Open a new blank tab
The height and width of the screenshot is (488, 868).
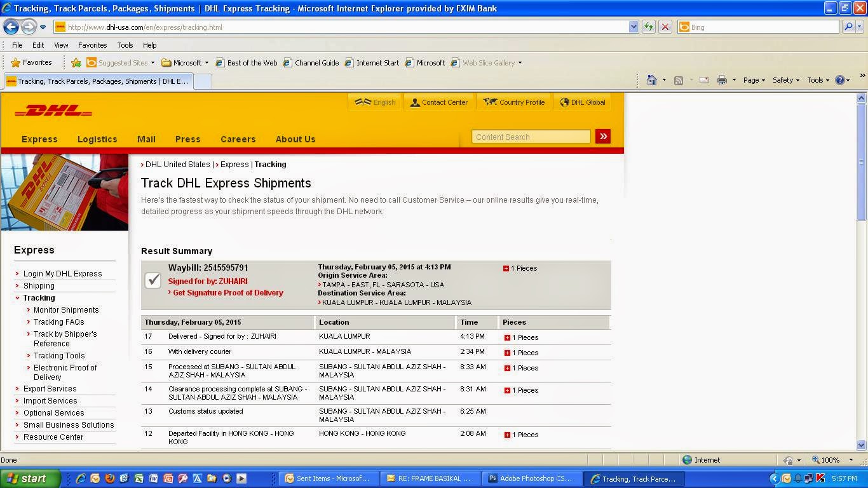coord(202,81)
